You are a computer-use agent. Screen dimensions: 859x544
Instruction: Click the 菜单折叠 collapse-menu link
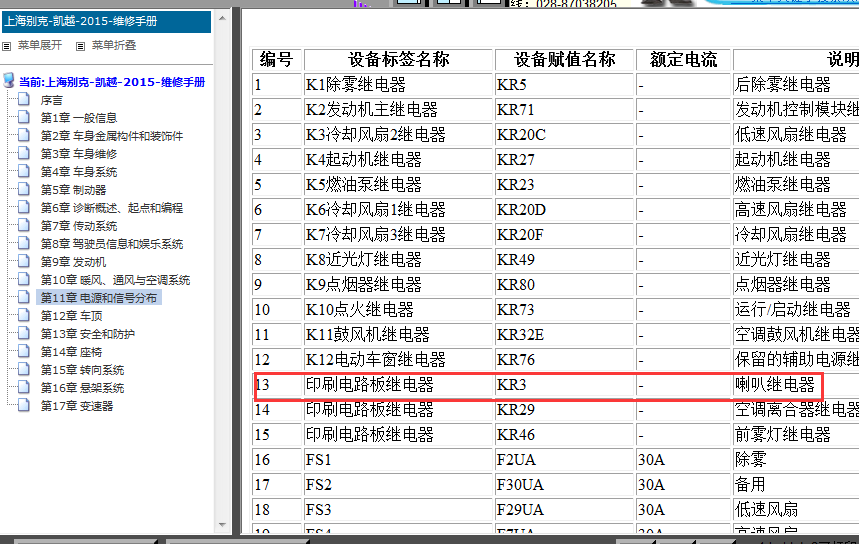113,45
